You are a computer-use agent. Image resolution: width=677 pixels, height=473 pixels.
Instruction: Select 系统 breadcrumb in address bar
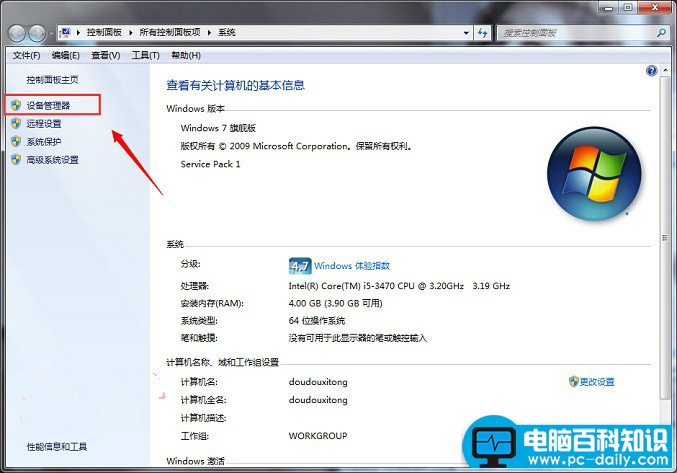[x=226, y=32]
